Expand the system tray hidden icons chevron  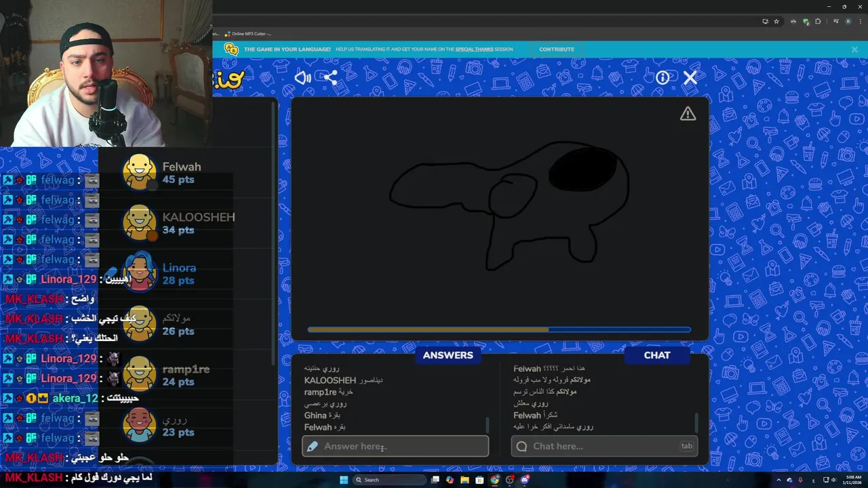pos(778,480)
